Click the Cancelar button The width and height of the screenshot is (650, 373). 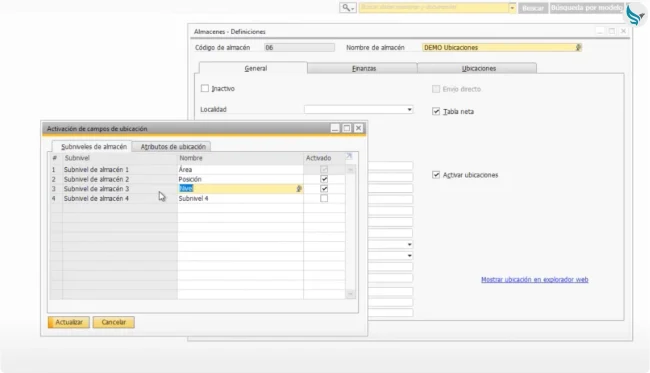pyautogui.click(x=114, y=322)
